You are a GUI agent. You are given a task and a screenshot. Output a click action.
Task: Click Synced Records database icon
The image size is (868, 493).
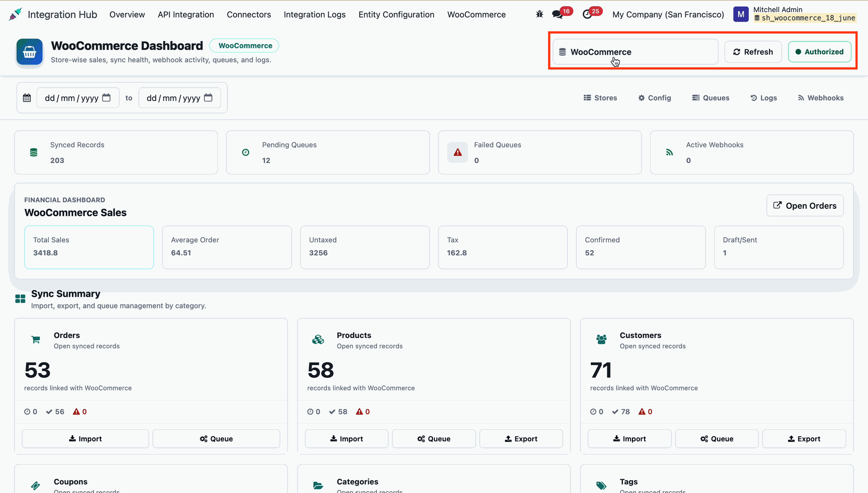coord(33,152)
